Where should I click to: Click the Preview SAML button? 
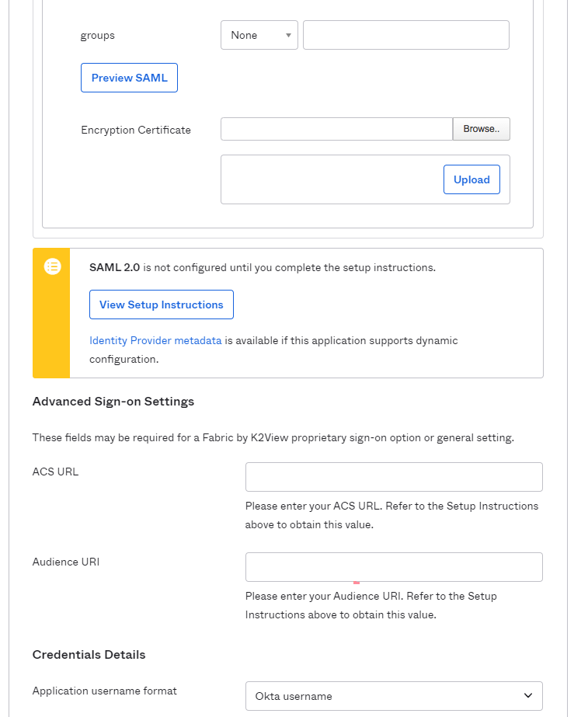click(129, 78)
